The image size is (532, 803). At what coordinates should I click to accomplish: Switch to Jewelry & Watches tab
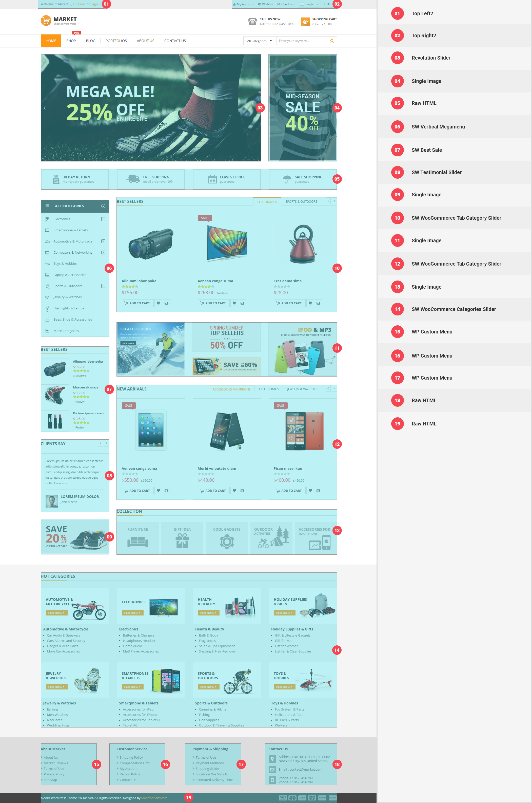[302, 389]
